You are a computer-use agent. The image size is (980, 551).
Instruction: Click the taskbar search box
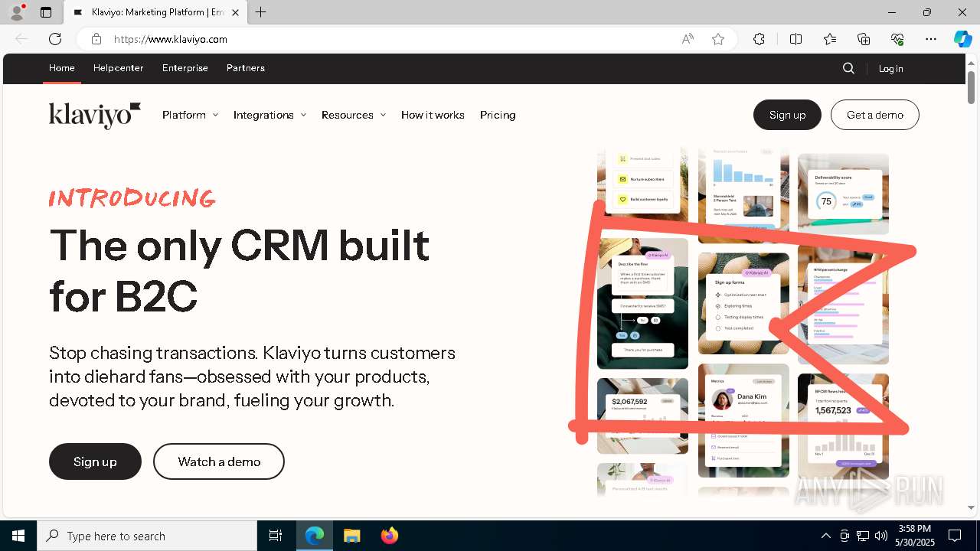[147, 536]
